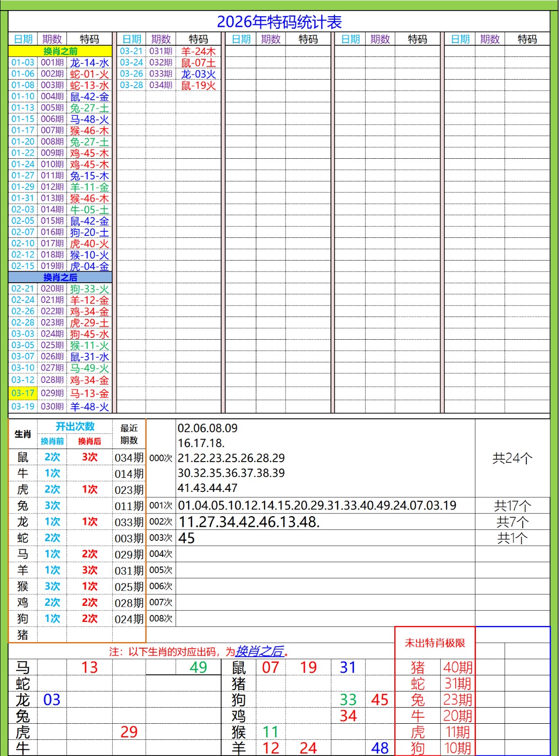Select the 换肖前 sub-header
This screenshot has height=756, width=559.
pyautogui.click(x=52, y=442)
